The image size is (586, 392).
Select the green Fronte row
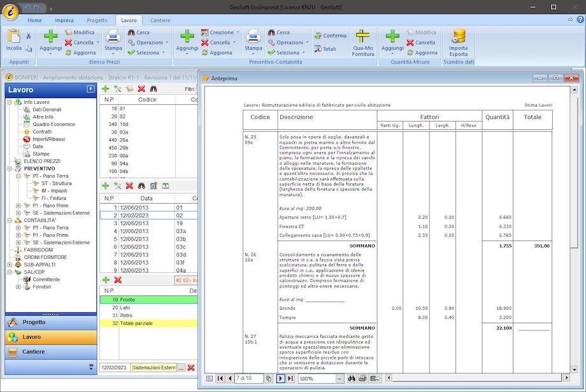point(146,299)
